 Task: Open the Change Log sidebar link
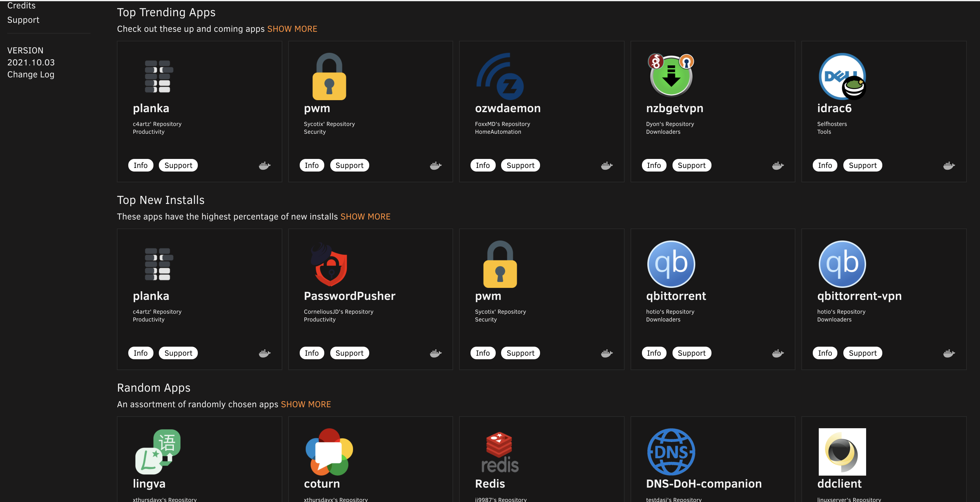point(31,75)
